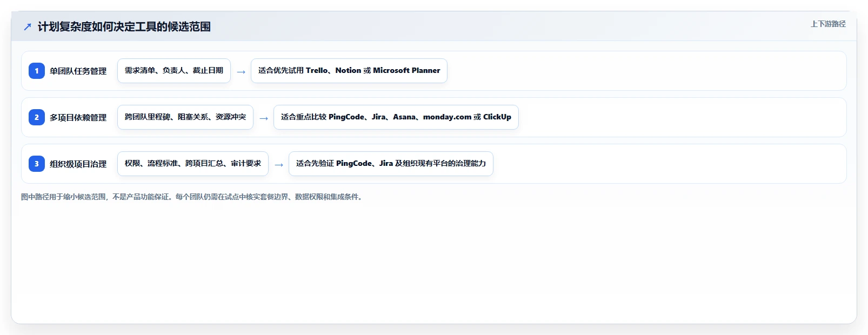868x335 pixels.
Task: Click the number 1 step badge
Action: (x=37, y=71)
